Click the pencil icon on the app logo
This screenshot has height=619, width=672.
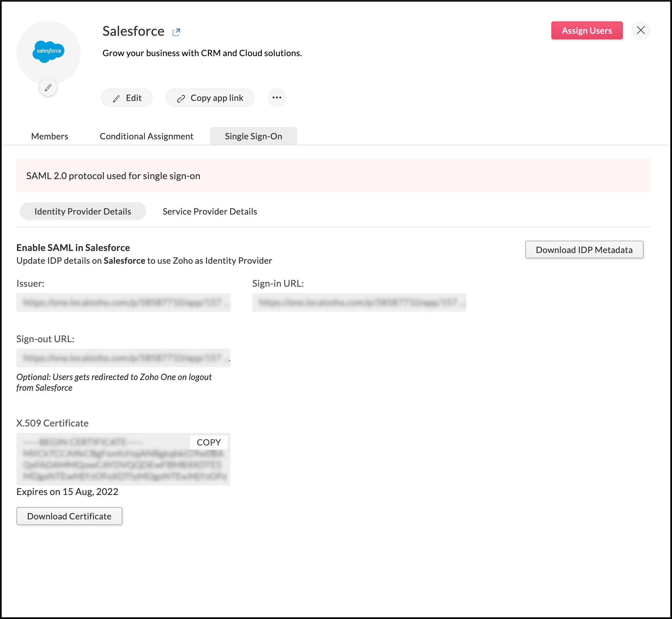pyautogui.click(x=48, y=88)
